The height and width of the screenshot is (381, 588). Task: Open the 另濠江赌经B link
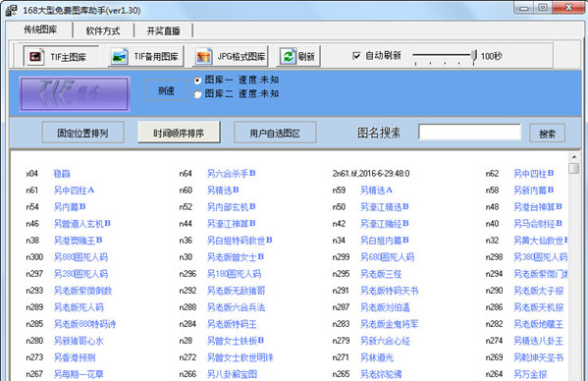click(385, 224)
